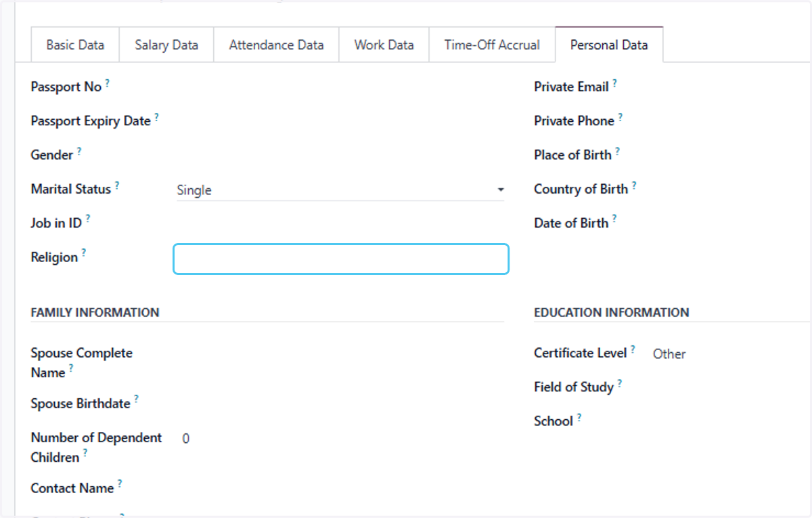812x518 pixels.
Task: Click the Job in ID label
Action: pyautogui.click(x=56, y=223)
